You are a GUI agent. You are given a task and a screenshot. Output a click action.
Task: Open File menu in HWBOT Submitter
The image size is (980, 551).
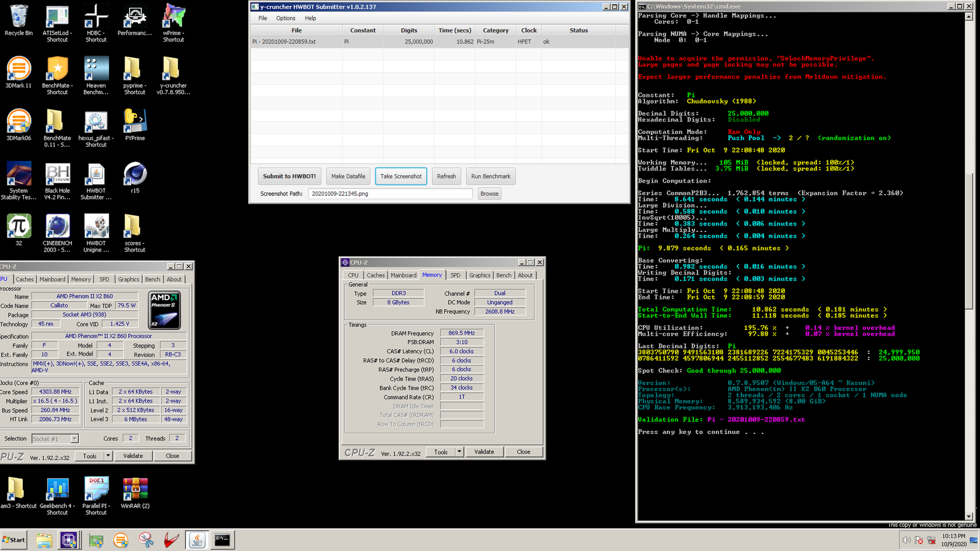pyautogui.click(x=262, y=18)
